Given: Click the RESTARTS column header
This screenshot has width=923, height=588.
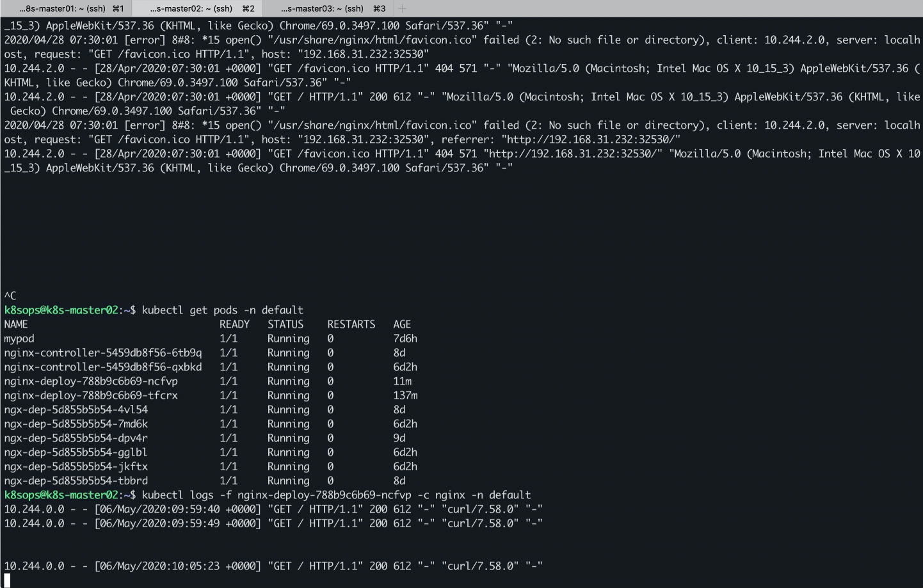Looking at the screenshot, I should tap(351, 324).
